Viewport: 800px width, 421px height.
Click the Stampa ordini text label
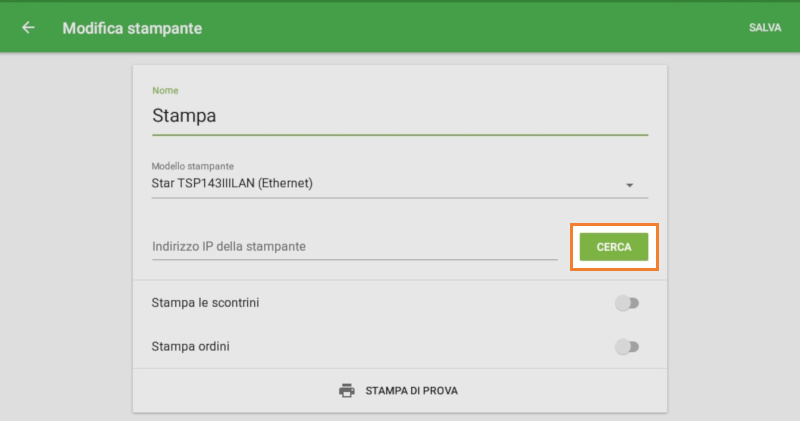click(x=196, y=347)
